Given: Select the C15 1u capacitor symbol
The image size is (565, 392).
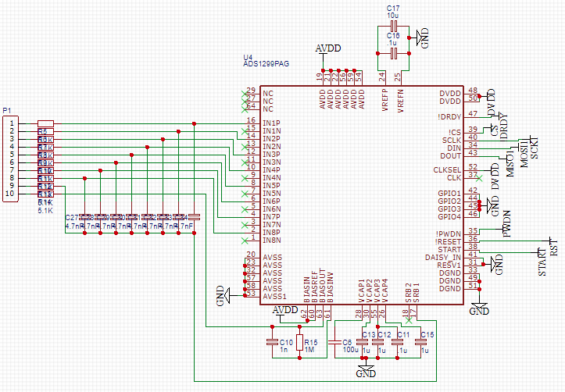Looking at the screenshot, I should click(420, 342).
